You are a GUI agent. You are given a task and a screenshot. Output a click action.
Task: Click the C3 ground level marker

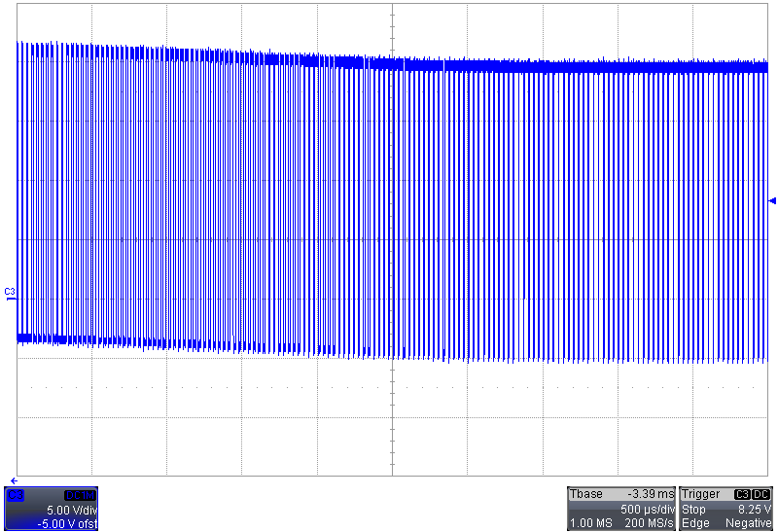[x=10, y=294]
